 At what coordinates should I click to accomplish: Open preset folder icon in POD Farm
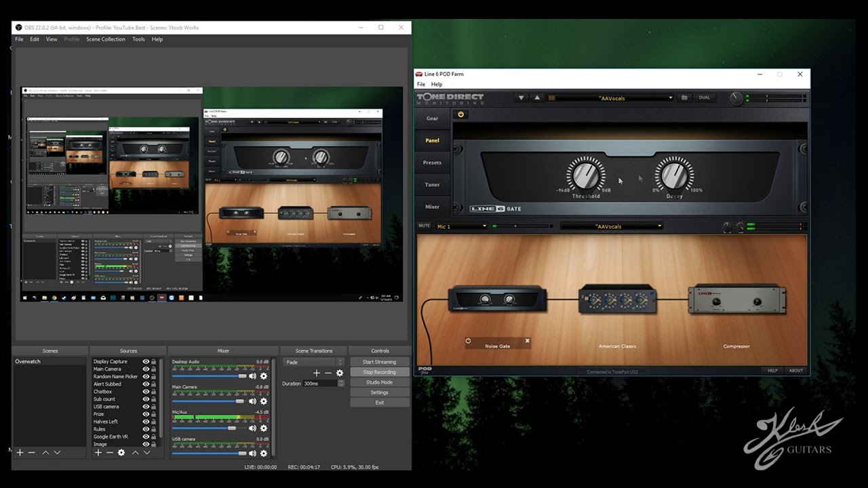684,98
